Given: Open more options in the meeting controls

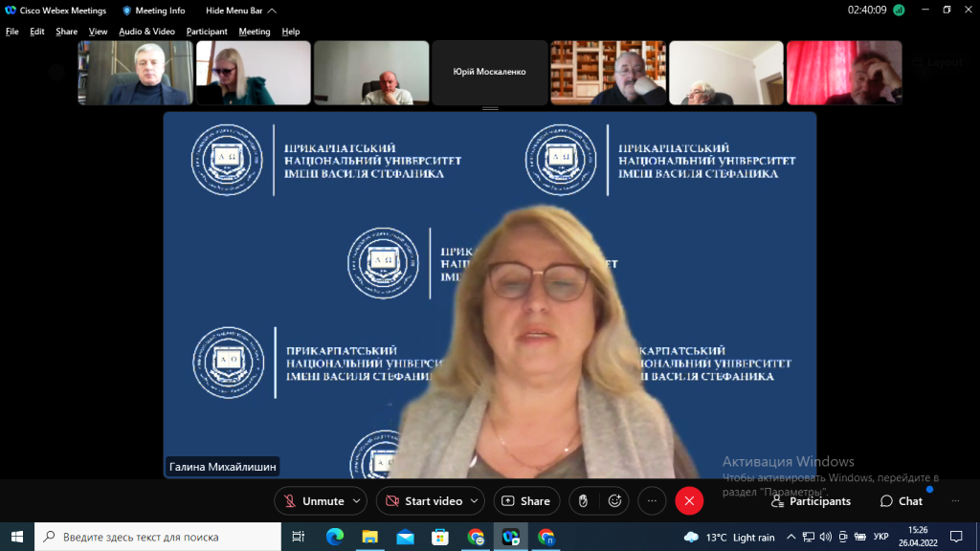Looking at the screenshot, I should coord(652,500).
